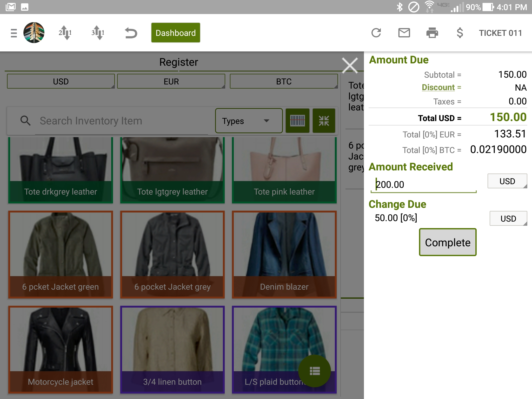532x399 pixels.
Task: Expand the Types dropdown
Action: [249, 121]
